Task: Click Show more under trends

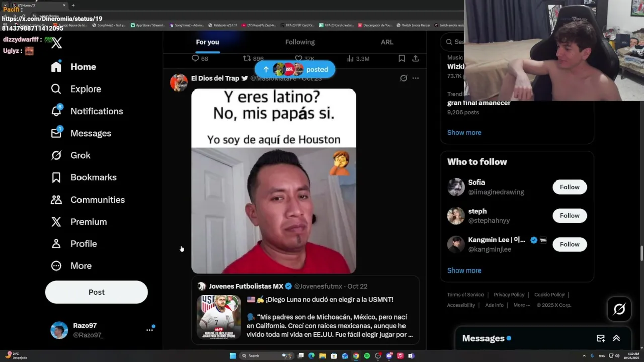Action: (x=464, y=132)
